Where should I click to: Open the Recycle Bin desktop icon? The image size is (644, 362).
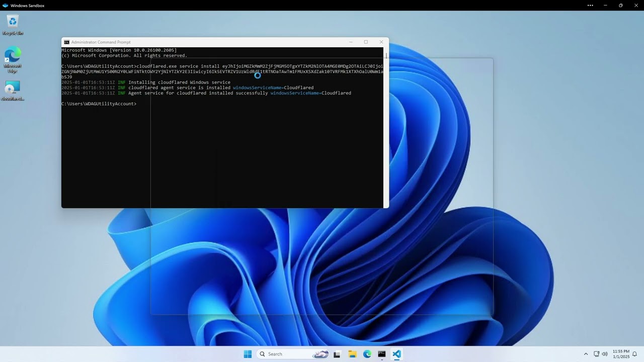[x=13, y=25]
